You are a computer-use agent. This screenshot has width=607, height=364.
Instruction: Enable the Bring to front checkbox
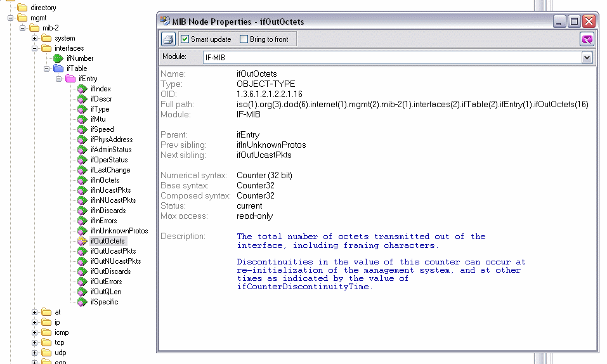[244, 39]
